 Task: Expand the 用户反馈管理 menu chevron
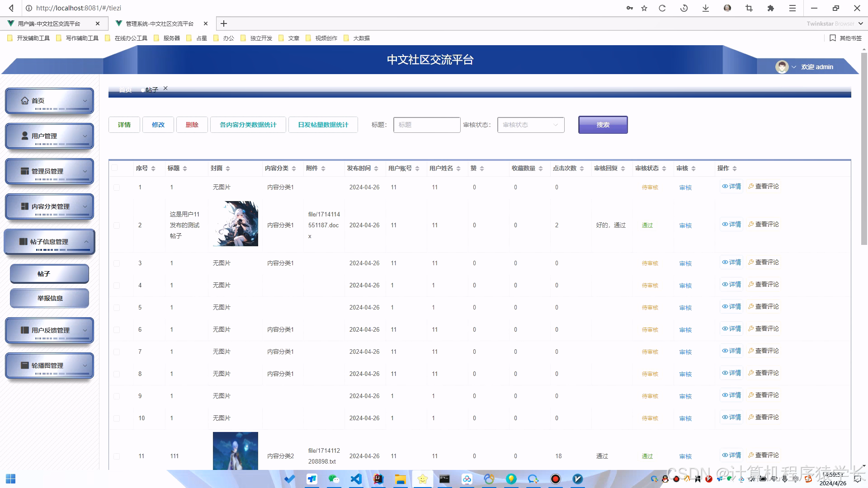(86, 330)
